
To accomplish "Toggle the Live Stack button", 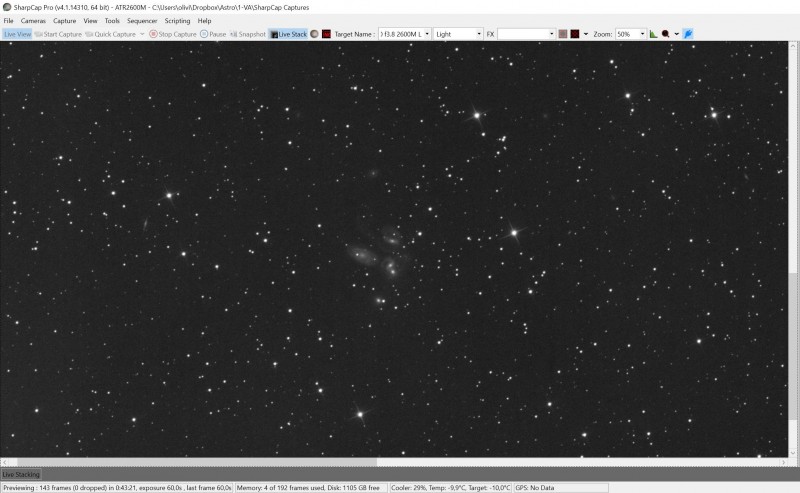I will click(x=288, y=34).
